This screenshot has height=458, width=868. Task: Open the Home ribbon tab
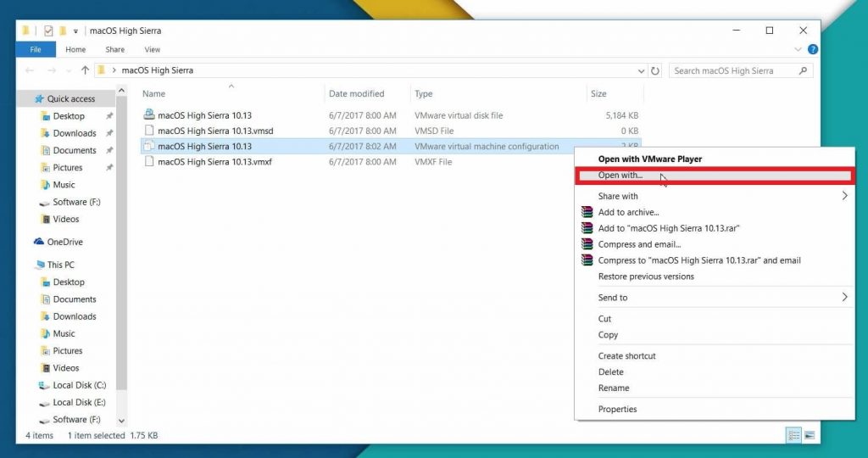tap(75, 49)
